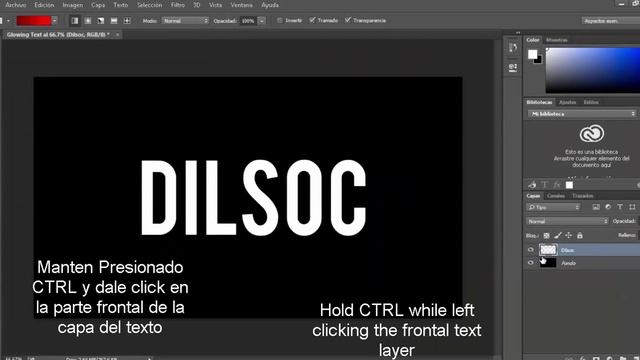Viewport: 640px width, 360px height.
Task: Open the Edición menu
Action: click(44, 5)
